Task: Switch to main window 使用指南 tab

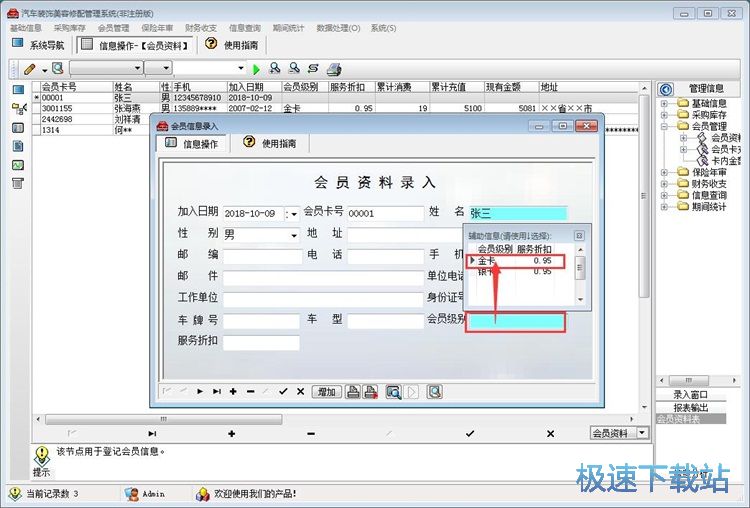Action: 232,45
